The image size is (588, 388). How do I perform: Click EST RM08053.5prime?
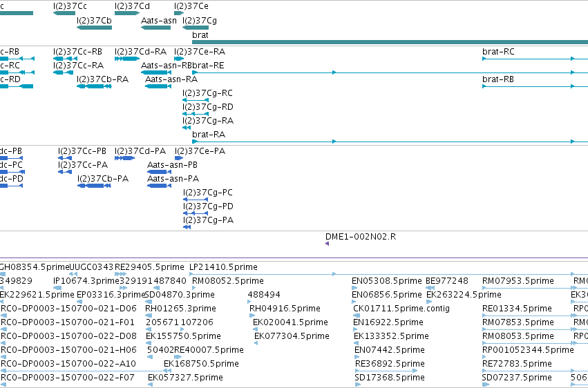pos(518,336)
